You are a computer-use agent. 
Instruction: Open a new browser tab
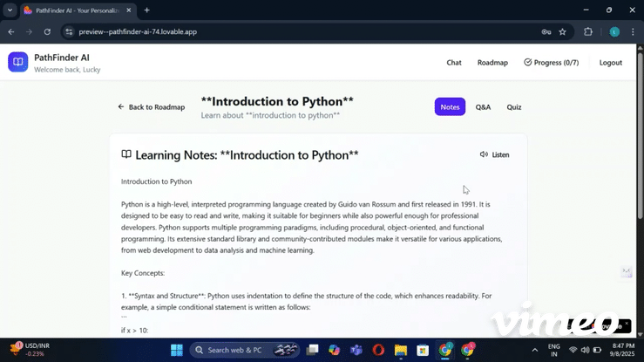(146, 10)
